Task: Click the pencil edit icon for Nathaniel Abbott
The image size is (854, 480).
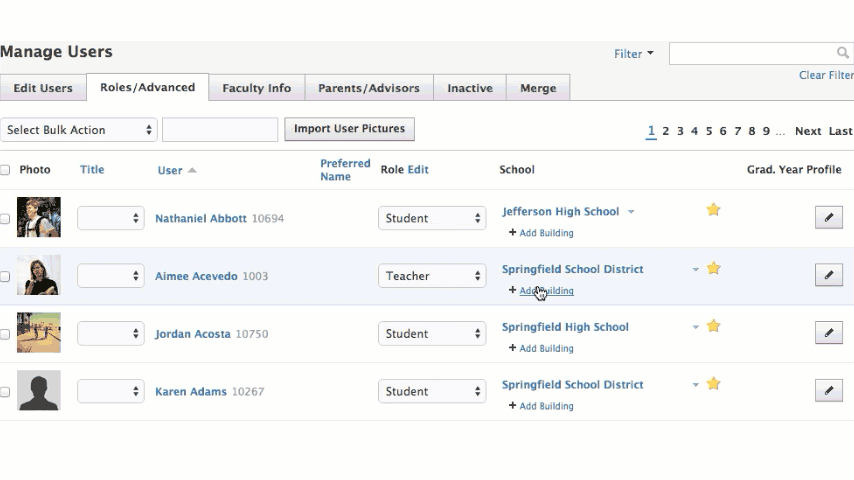Action: point(828,218)
